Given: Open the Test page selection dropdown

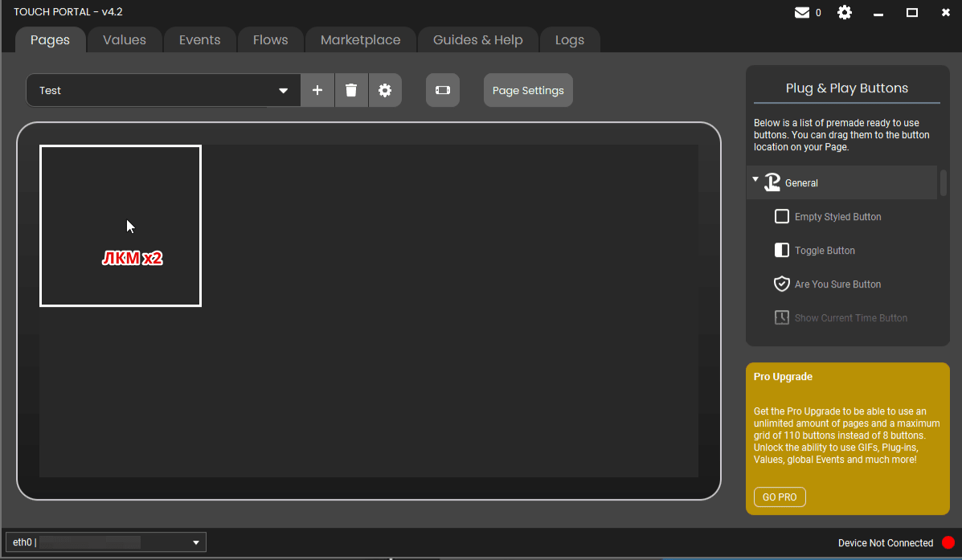Looking at the screenshot, I should [163, 90].
